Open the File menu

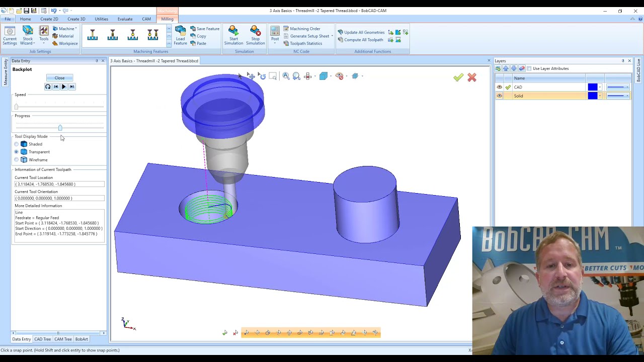[8, 19]
